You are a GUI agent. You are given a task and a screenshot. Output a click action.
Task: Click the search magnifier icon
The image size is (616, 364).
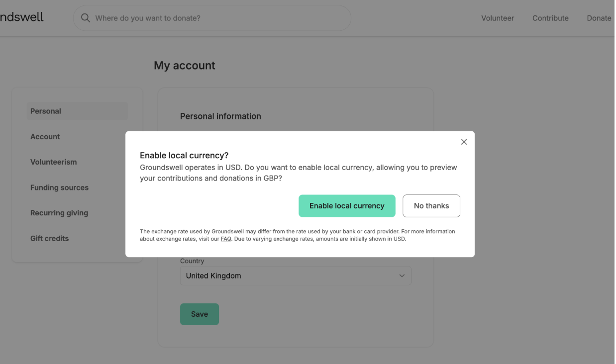click(86, 18)
